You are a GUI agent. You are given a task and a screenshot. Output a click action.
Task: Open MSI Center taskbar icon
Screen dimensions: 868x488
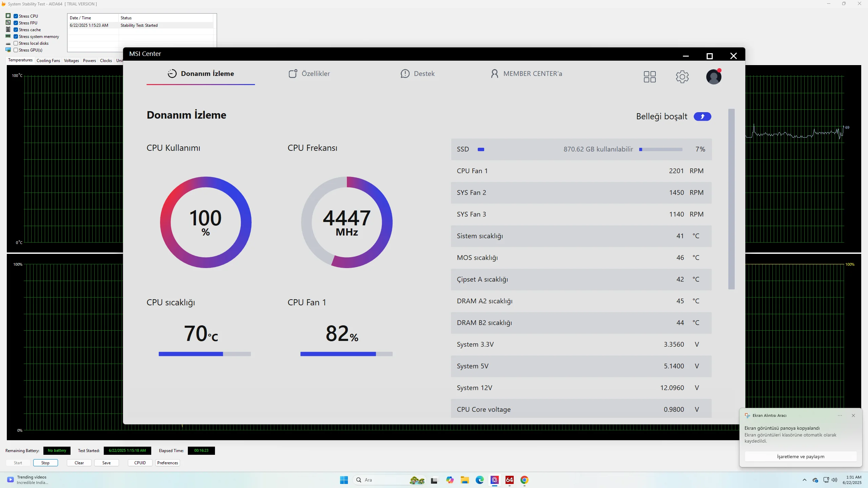pos(495,480)
